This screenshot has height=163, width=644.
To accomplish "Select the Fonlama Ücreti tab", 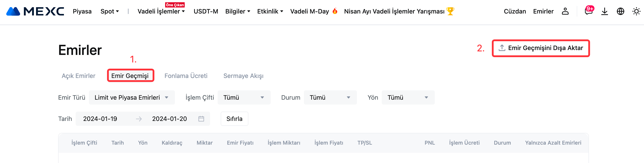I will coord(186,76).
